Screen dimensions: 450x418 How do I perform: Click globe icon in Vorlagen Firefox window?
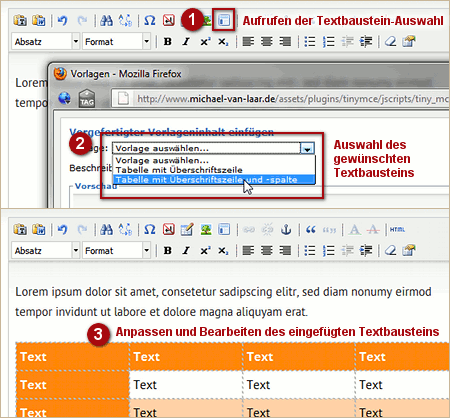65,98
